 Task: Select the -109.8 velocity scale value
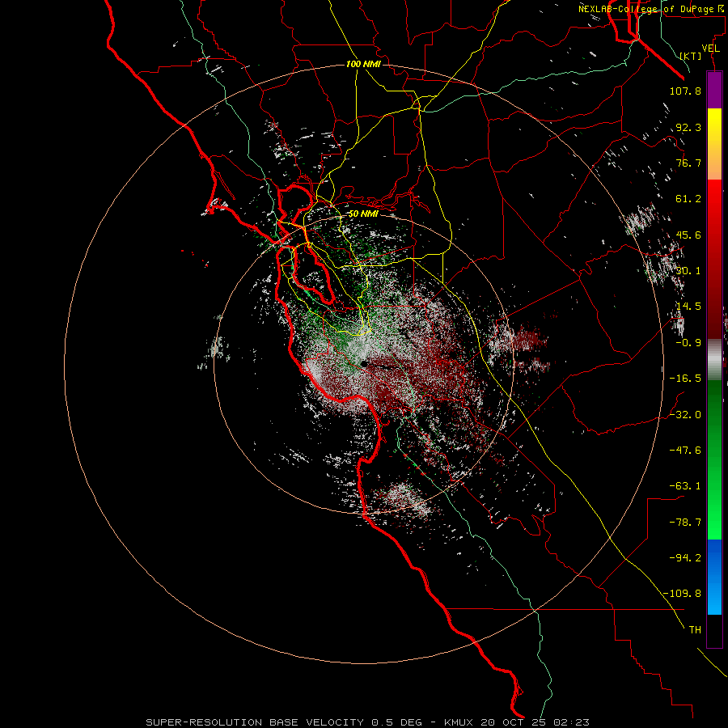pos(682,594)
